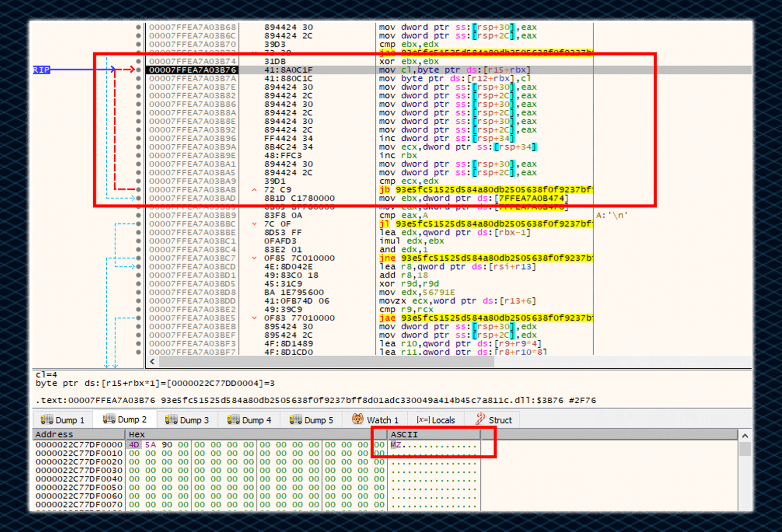
Task: Open the Struct tab
Action: [x=494, y=420]
